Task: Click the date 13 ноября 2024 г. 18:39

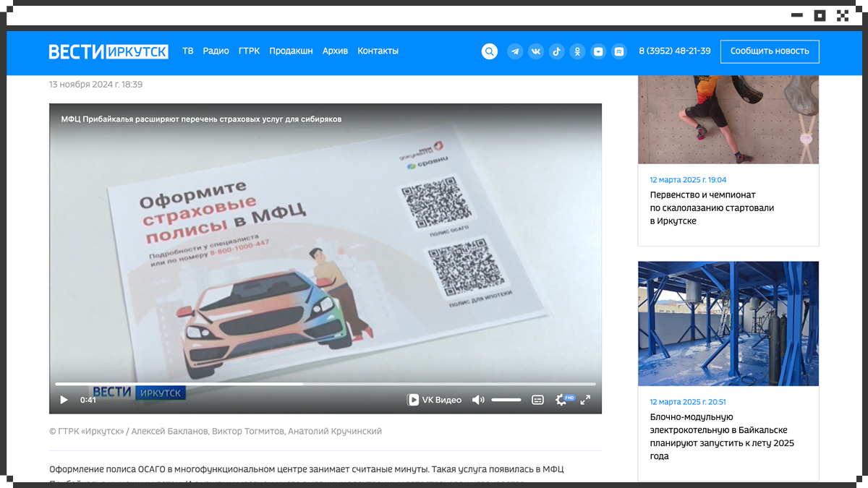Action: (95, 85)
